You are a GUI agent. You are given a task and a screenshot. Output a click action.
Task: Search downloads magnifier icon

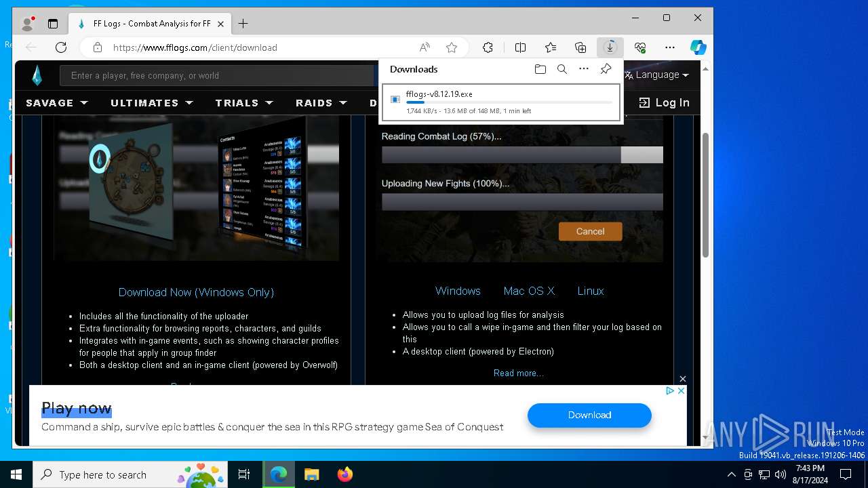(561, 69)
